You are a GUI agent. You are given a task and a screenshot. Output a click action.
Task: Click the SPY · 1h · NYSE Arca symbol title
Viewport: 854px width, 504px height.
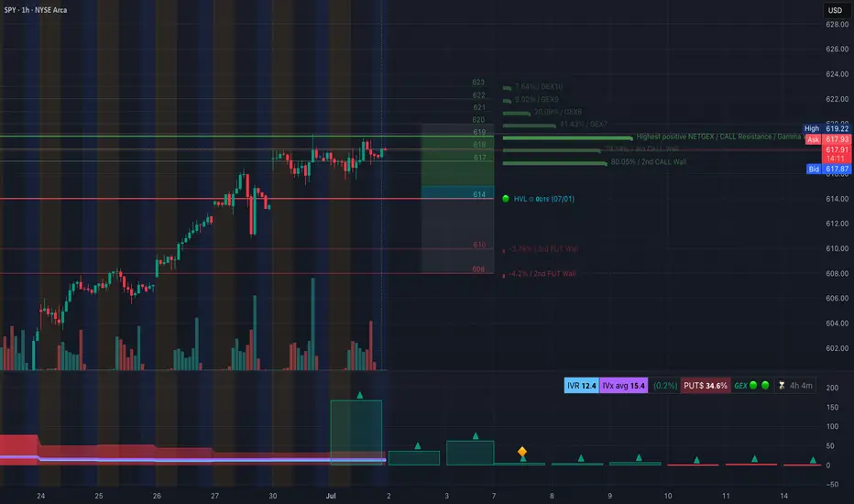coord(36,10)
